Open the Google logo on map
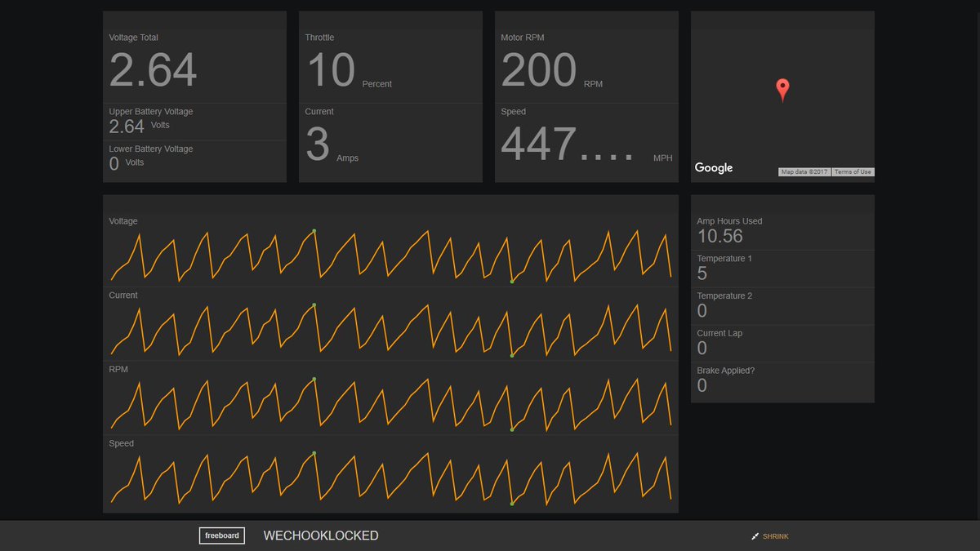The width and height of the screenshot is (980, 551). 714,167
